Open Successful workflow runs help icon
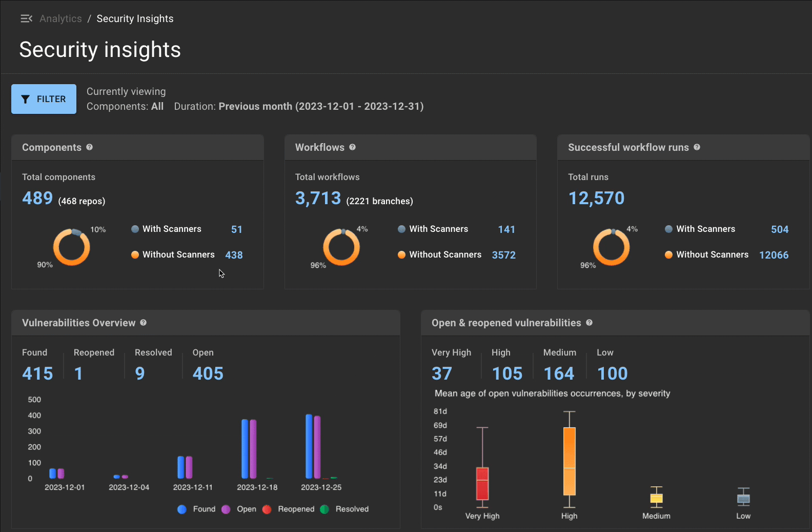 point(697,147)
